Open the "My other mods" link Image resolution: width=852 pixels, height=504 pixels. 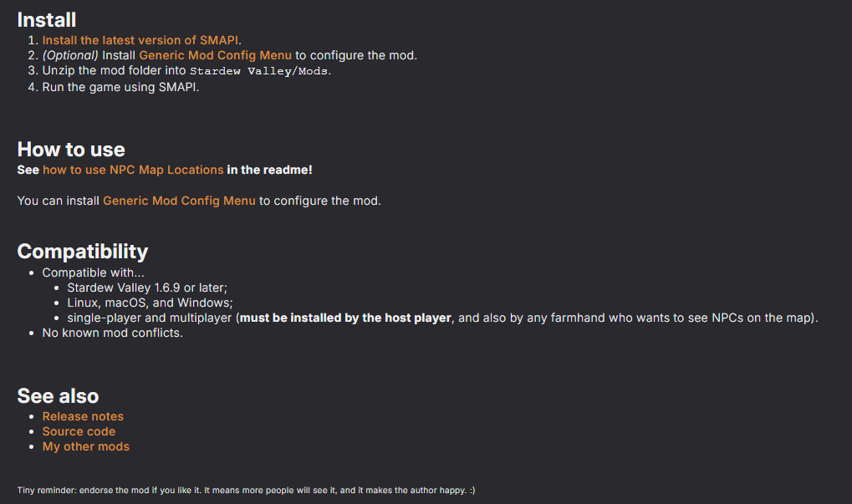86,446
